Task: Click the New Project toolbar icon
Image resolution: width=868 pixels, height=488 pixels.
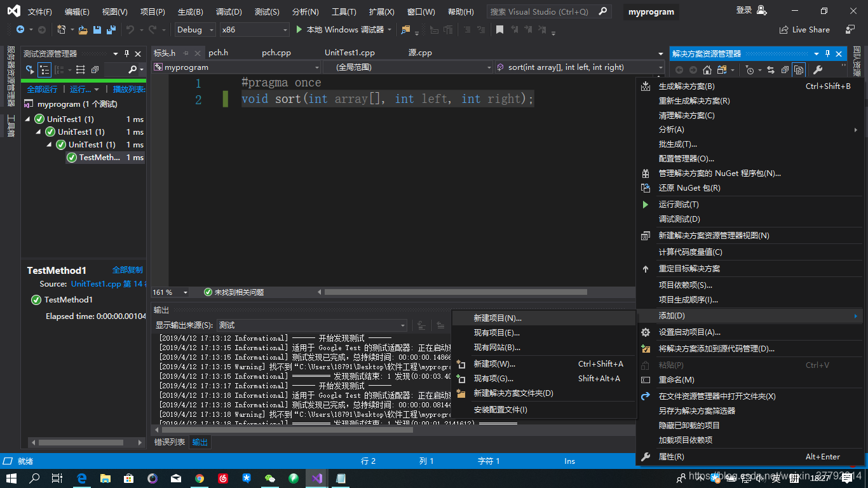Action: [x=62, y=29]
